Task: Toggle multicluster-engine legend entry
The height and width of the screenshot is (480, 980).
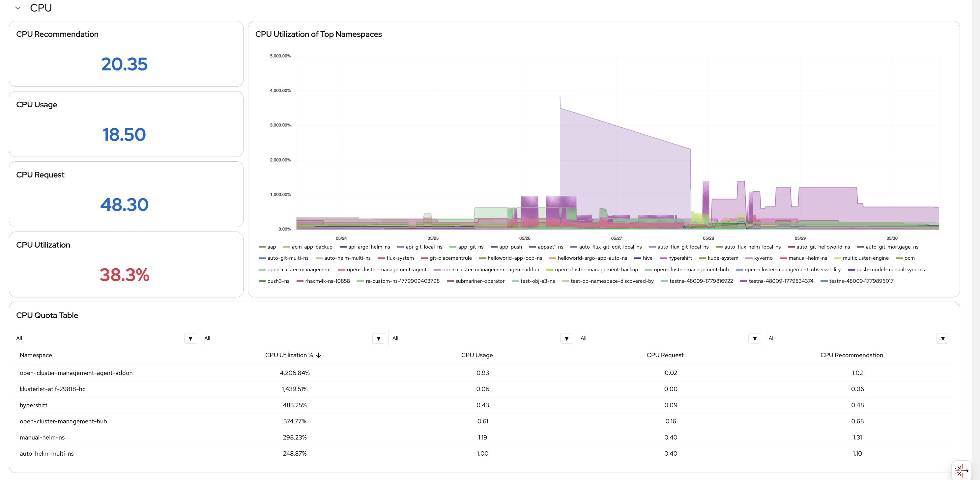Action: (x=861, y=258)
